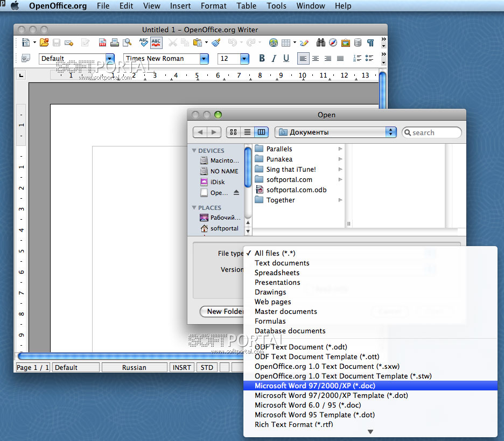The width and height of the screenshot is (504, 441).
Task: Toggle Nonprinting Characters pilcrow icon
Action: [370, 43]
